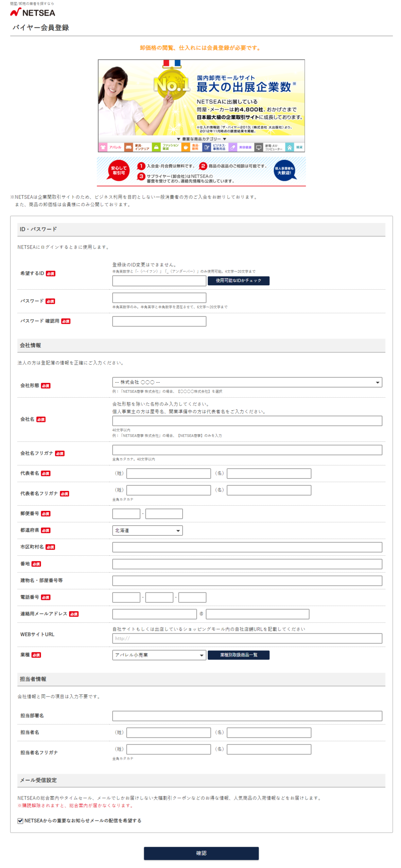Image resolution: width=401 pixels, height=868 pixels.
Task: Click the first 郵便番号 postal code box
Action: click(126, 514)
